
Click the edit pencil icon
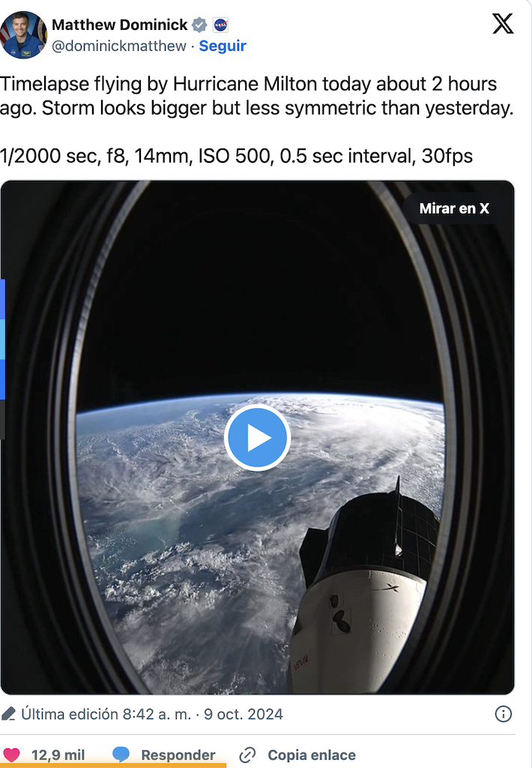pyautogui.click(x=8, y=714)
